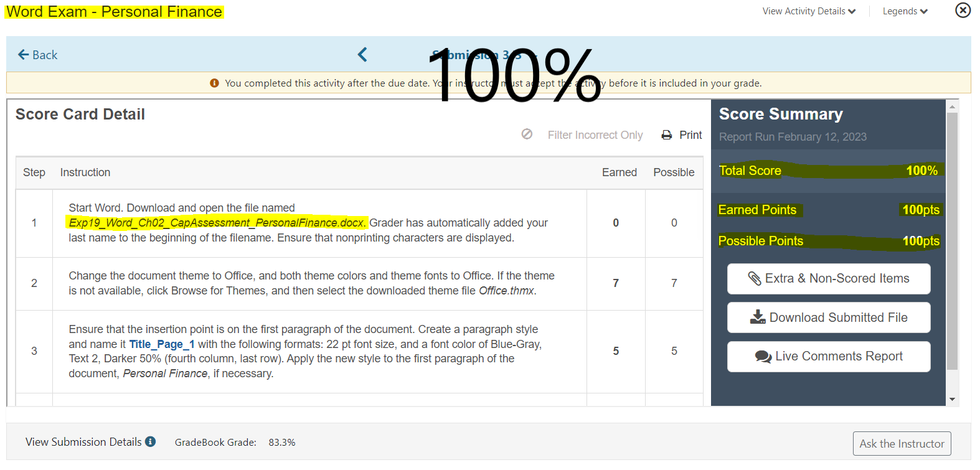Click the Ask the Instructor button
The image size is (980, 470).
pos(902,444)
